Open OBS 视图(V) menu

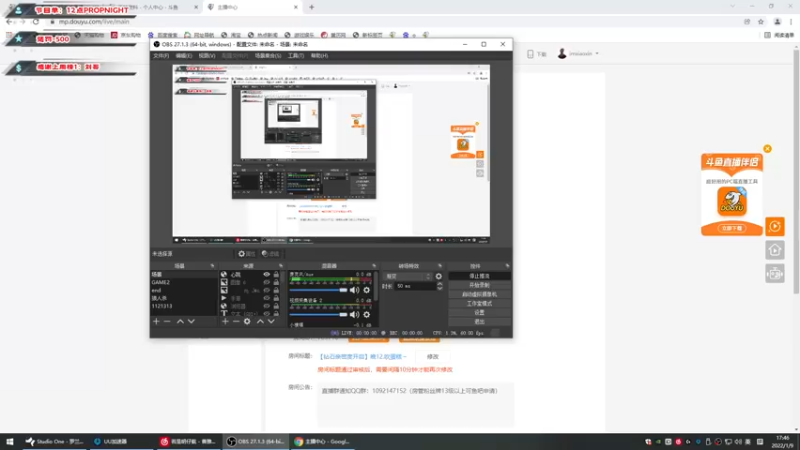point(207,56)
